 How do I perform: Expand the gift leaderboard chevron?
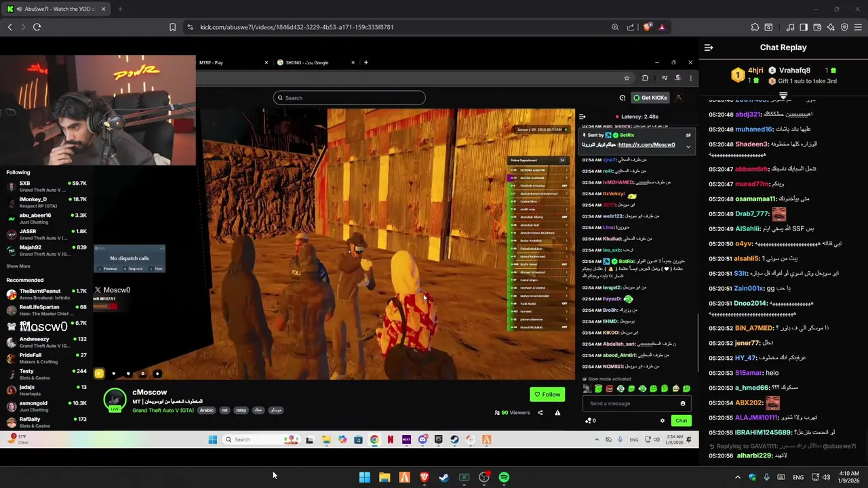(x=783, y=95)
